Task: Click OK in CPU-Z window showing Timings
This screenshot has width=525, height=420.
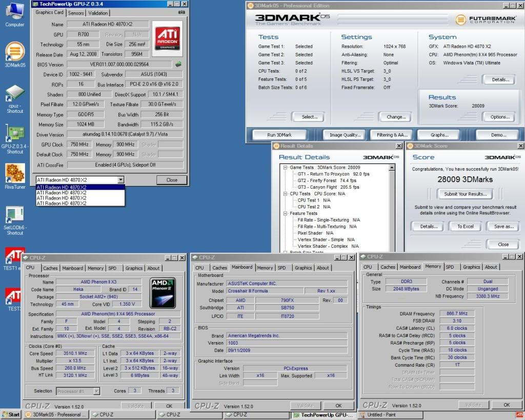Action: pos(507,405)
